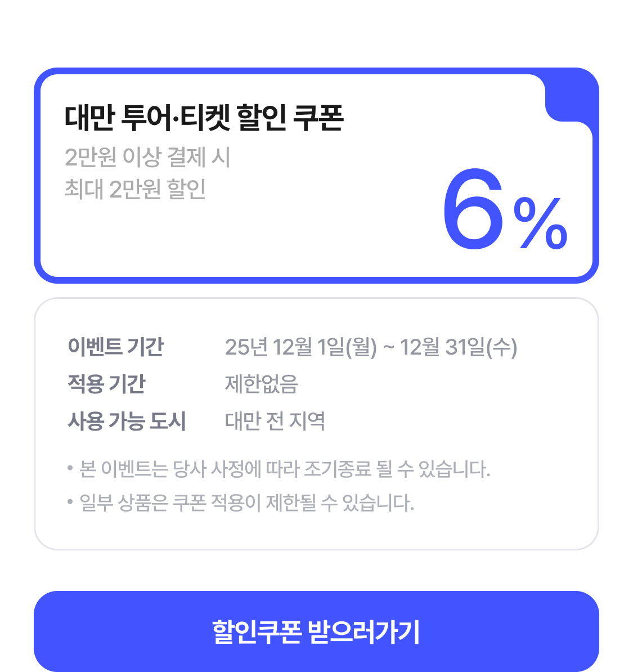633x672 pixels.
Task: Click empty area of coupon card below subtitle
Action: 225,242
